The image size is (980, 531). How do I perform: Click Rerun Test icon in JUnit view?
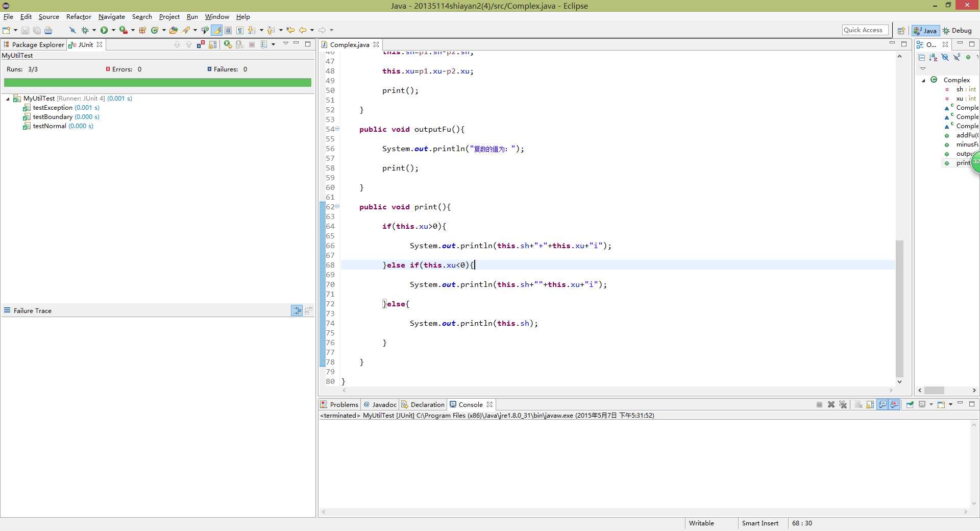point(228,44)
